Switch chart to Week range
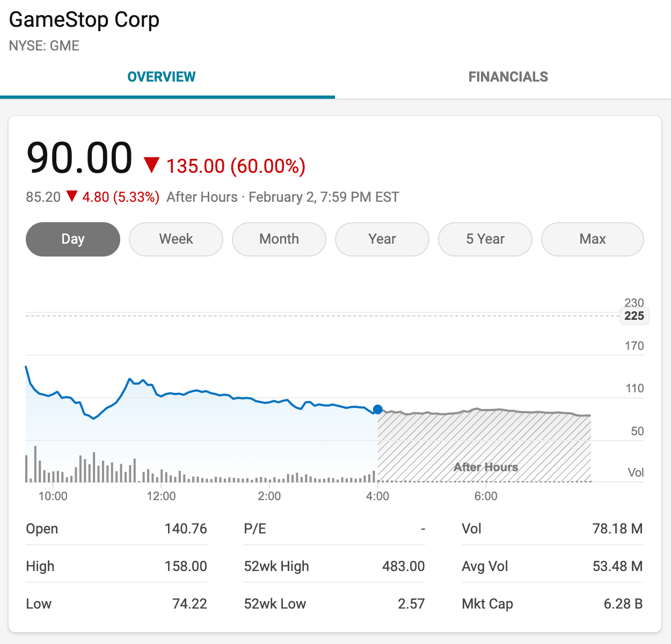This screenshot has height=644, width=671. pyautogui.click(x=176, y=239)
